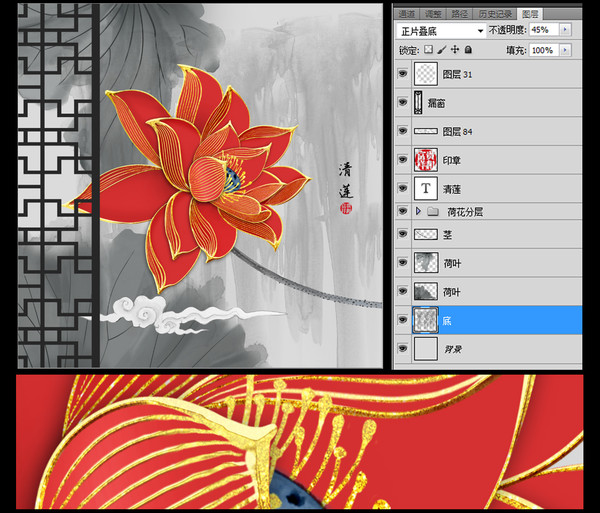Select layer name 茎
The width and height of the screenshot is (600, 513).
tap(447, 234)
